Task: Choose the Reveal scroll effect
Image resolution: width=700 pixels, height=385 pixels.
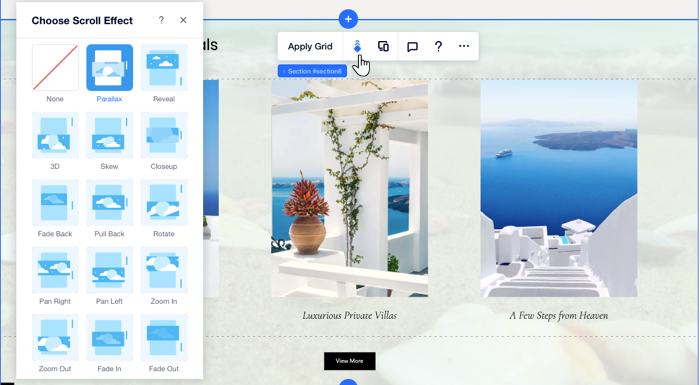Action: click(164, 67)
